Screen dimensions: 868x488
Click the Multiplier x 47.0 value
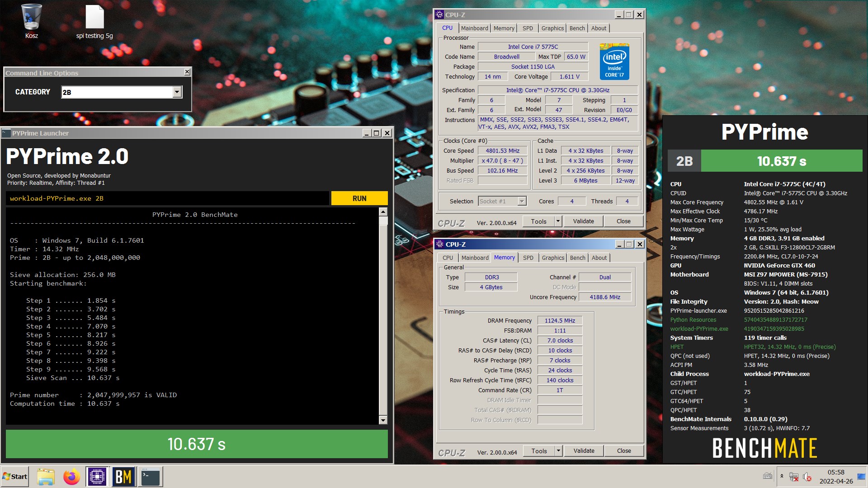(502, 161)
